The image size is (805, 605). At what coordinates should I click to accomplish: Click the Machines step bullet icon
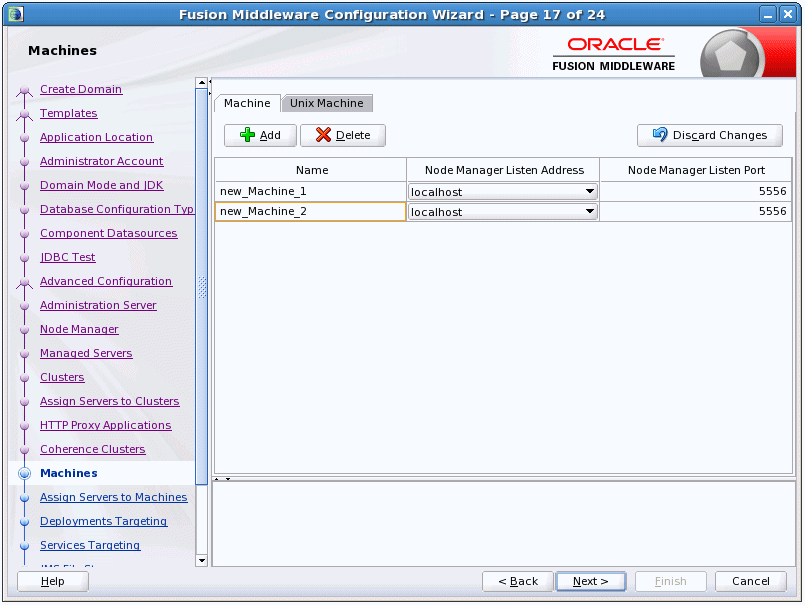24,474
